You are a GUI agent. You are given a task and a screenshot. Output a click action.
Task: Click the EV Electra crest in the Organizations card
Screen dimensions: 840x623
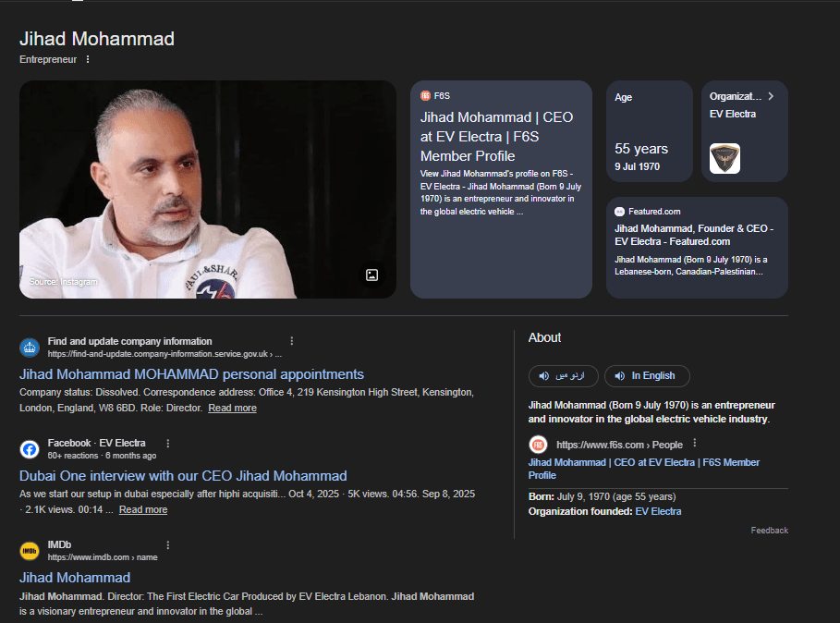pyautogui.click(x=724, y=158)
